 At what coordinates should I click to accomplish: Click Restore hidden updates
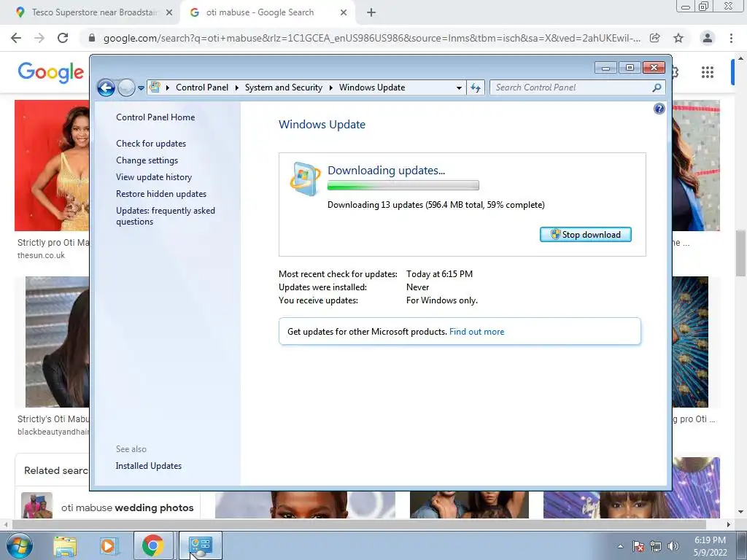[161, 194]
